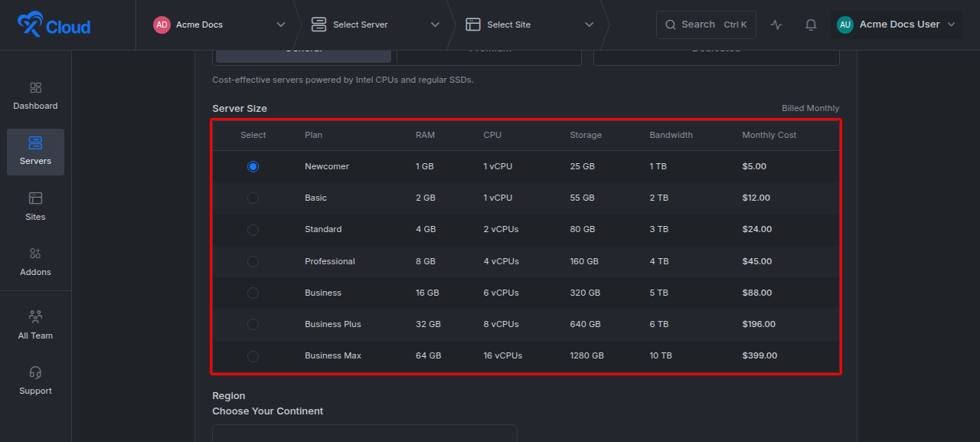
Task: Open the Dashboard sidebar icon
Action: tap(35, 88)
